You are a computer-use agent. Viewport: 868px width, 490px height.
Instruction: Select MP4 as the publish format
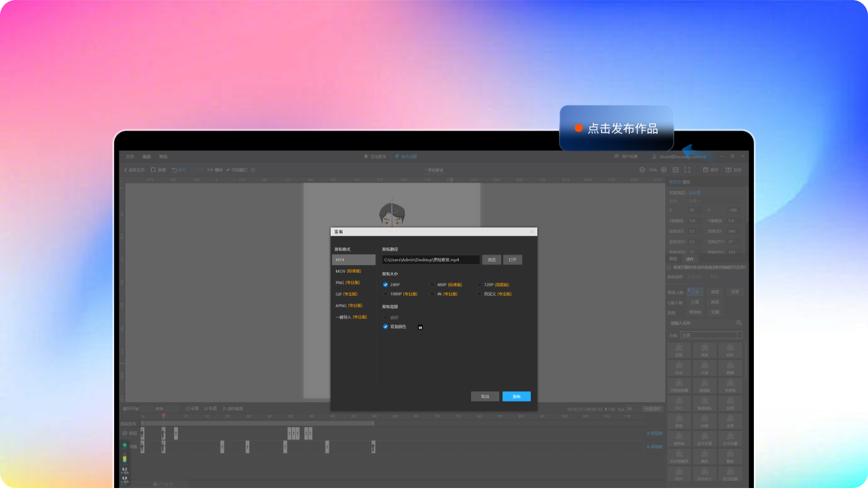[354, 260]
